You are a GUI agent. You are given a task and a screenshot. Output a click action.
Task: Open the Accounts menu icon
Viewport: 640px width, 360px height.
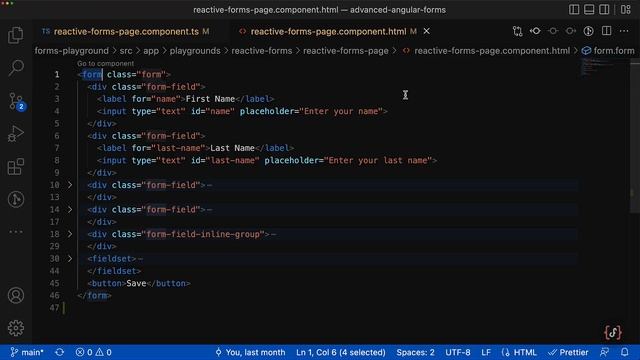[16, 295]
